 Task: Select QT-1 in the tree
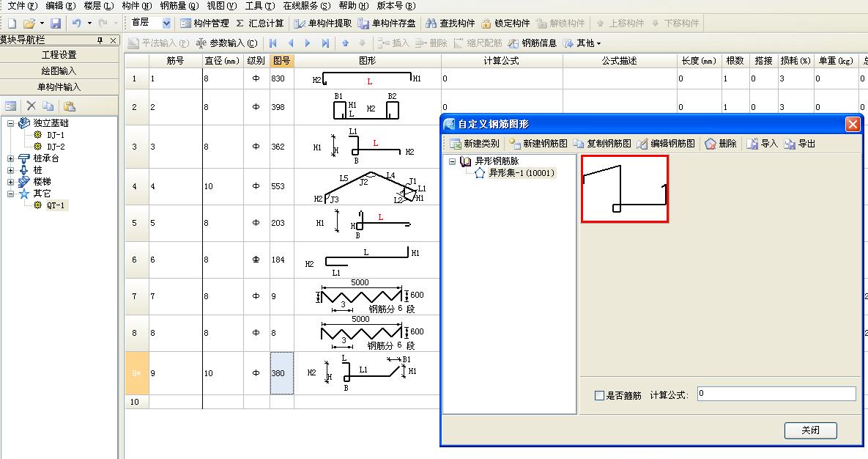[56, 205]
